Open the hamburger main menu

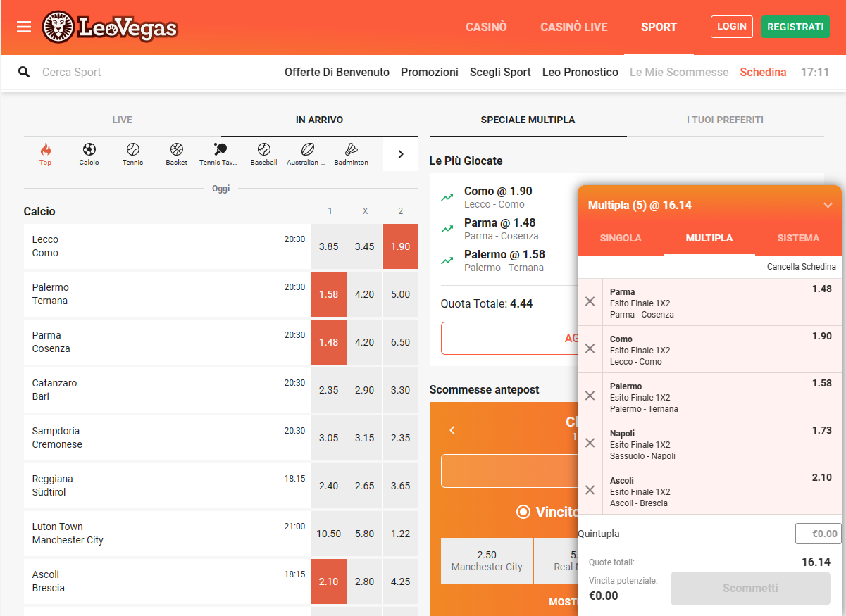pos(24,27)
